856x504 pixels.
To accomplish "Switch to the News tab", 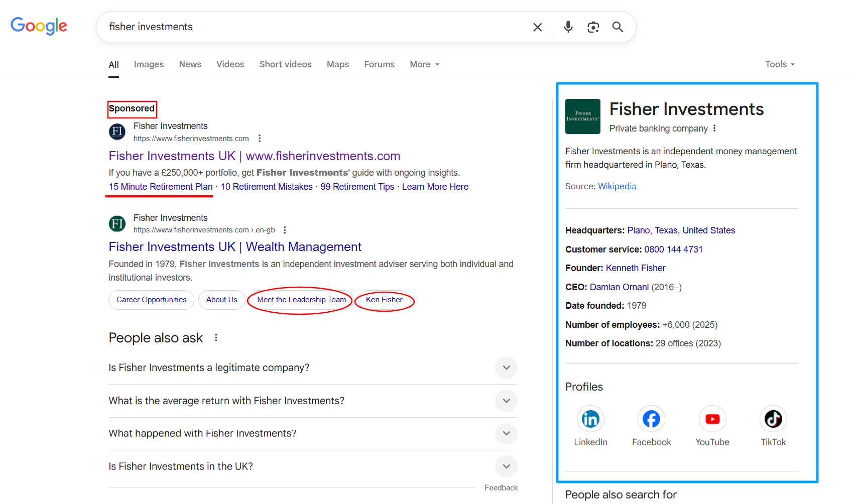I will pyautogui.click(x=190, y=64).
